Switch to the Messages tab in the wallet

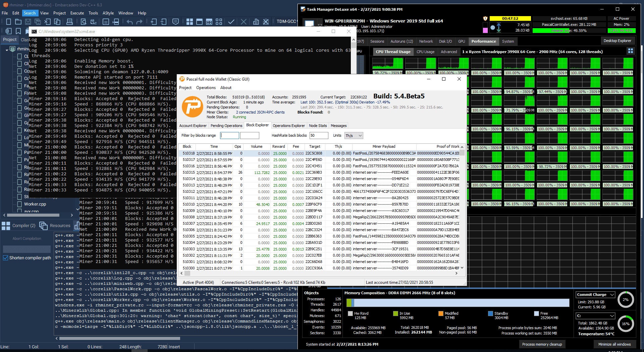coord(338,126)
